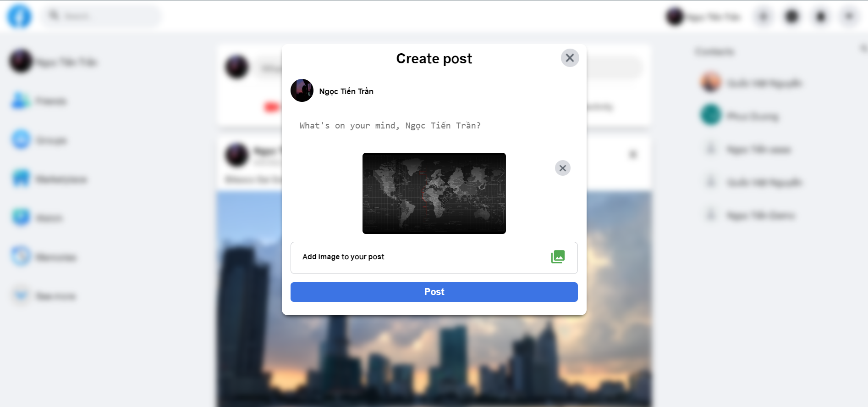Click the blue Post button
Screen dimensions: 868x407
click(x=434, y=292)
